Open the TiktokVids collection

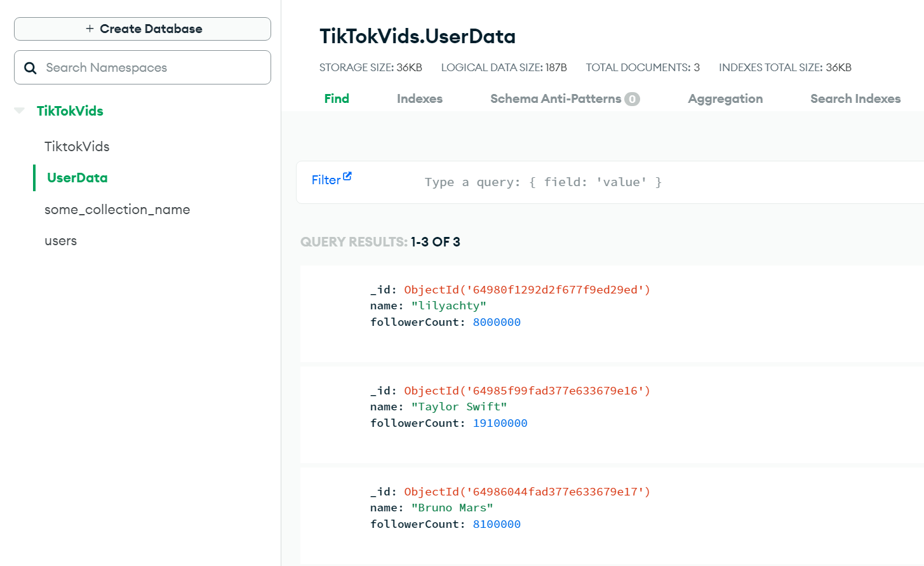tap(77, 147)
